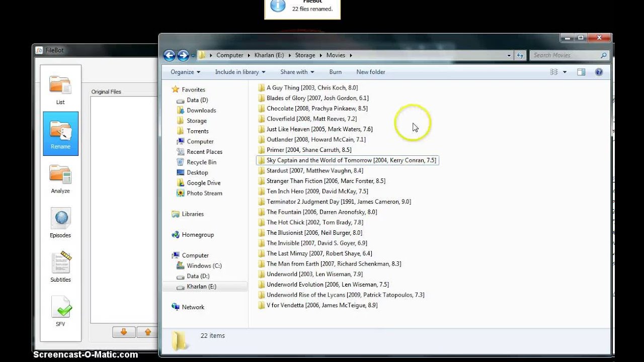Select the Stardust [2007] folder
Viewport: 644px width, 362px height.
coord(314,170)
